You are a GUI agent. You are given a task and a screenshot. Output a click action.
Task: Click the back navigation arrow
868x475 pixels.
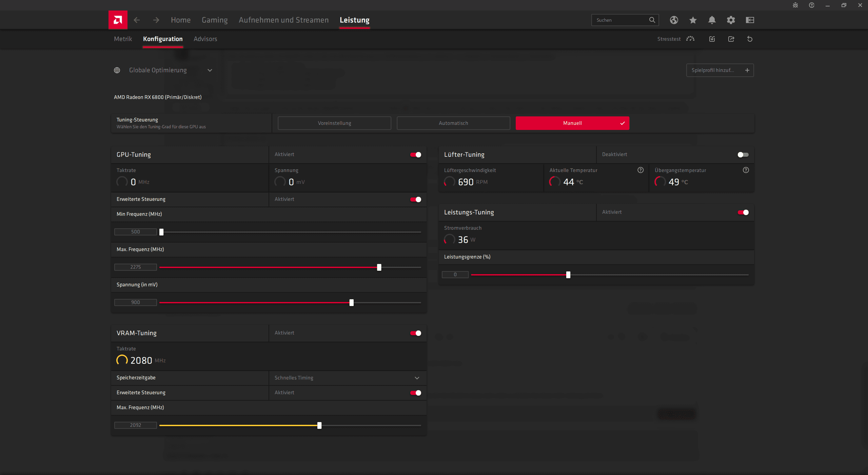tap(137, 20)
